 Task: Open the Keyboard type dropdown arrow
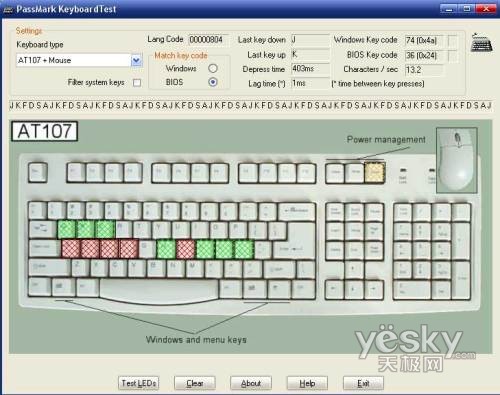136,60
